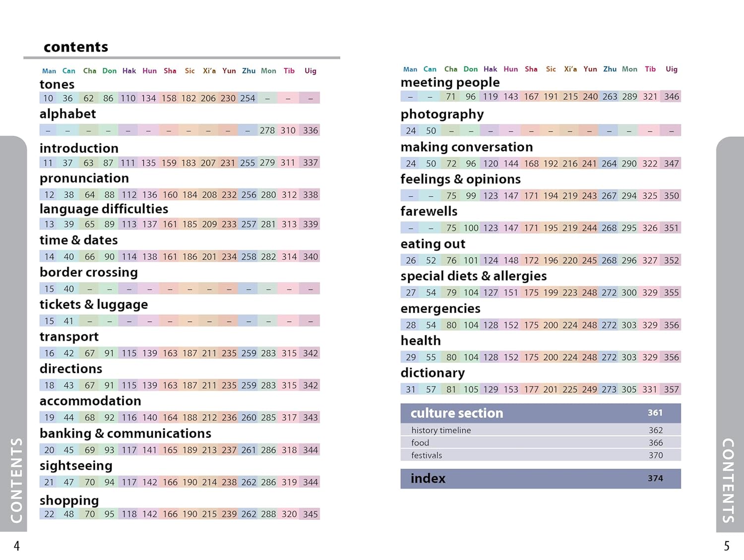
Task: Open the "photography" section heading
Action: click(442, 114)
